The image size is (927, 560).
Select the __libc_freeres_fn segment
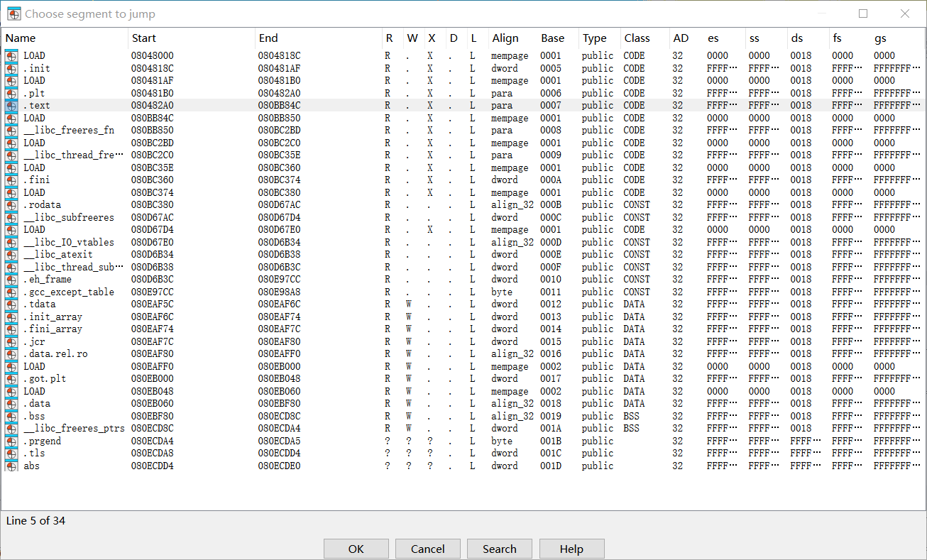[68, 131]
